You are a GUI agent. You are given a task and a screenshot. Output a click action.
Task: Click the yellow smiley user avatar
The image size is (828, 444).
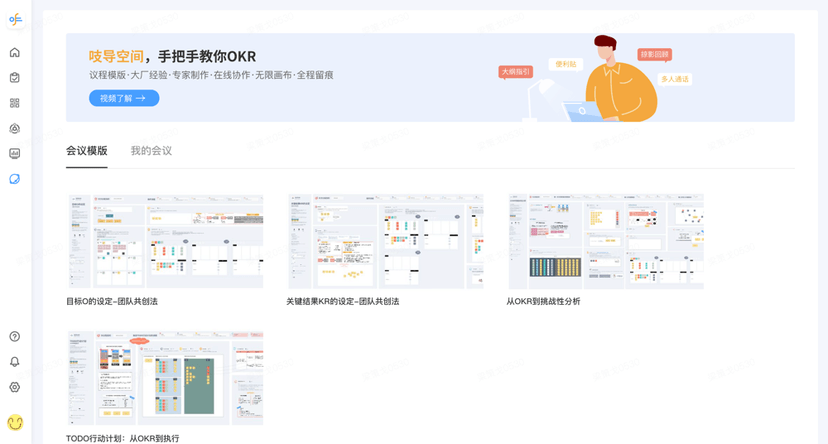pos(15,422)
